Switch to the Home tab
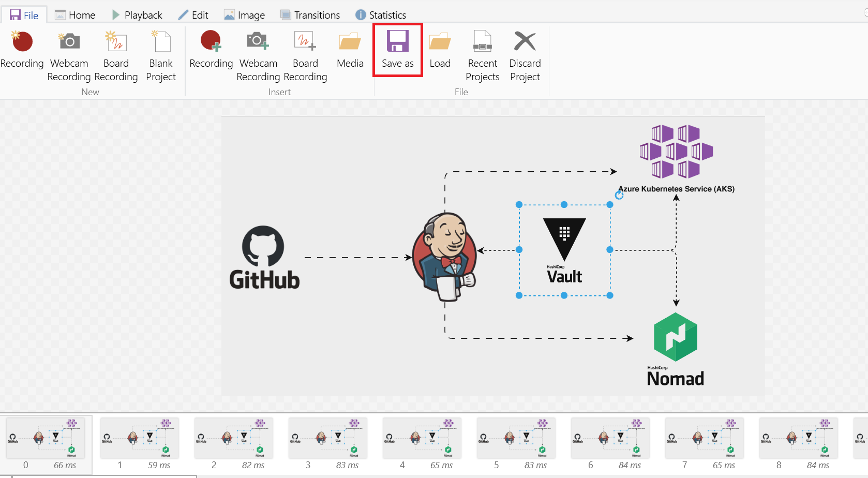The height and width of the screenshot is (478, 868). pos(75,15)
